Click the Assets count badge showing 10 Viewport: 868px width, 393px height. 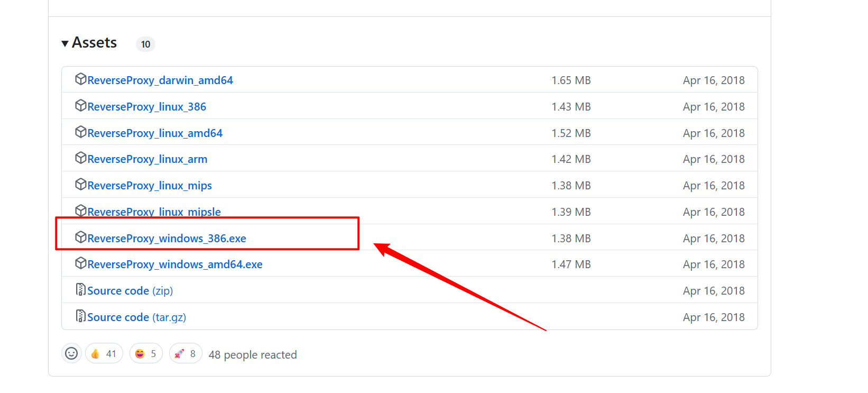click(145, 44)
